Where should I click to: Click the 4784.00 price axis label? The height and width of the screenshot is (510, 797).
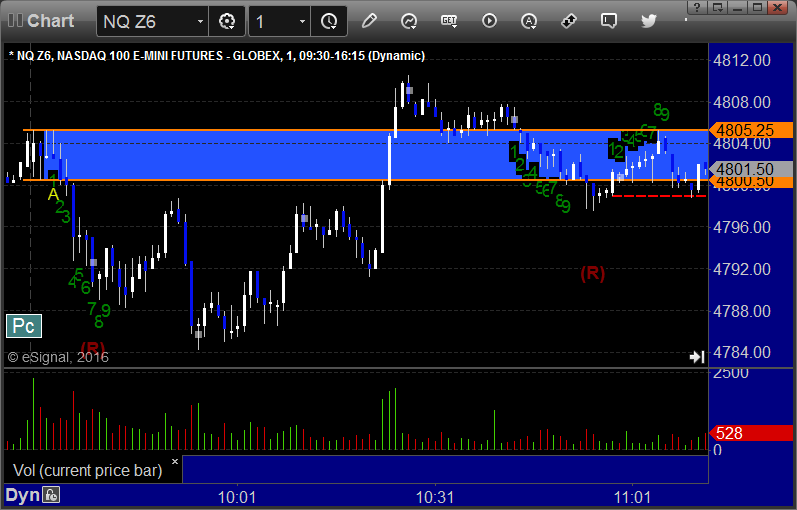pyautogui.click(x=742, y=352)
